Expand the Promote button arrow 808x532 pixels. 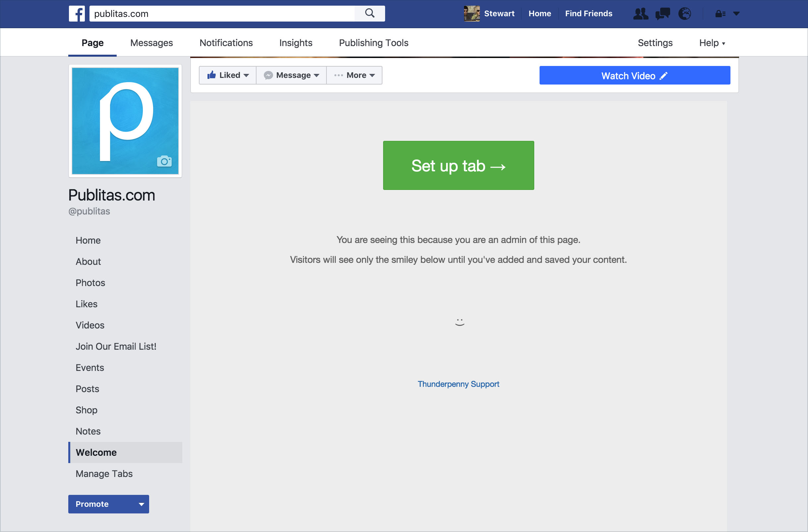(x=142, y=504)
